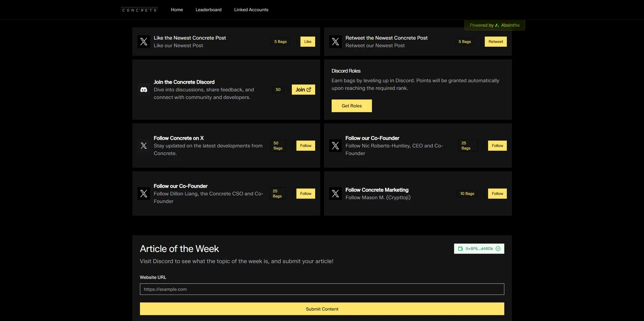Click the Discord Roles heading

point(346,71)
